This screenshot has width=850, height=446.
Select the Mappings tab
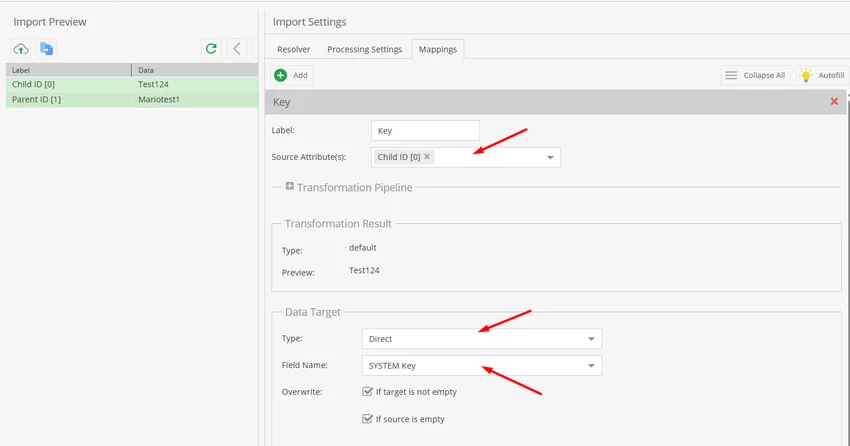coord(437,49)
